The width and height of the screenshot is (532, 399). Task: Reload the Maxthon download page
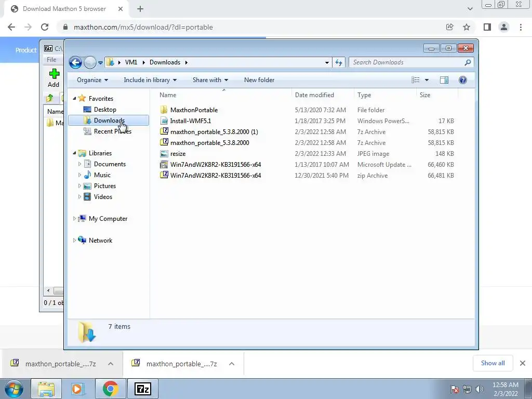[45, 27]
